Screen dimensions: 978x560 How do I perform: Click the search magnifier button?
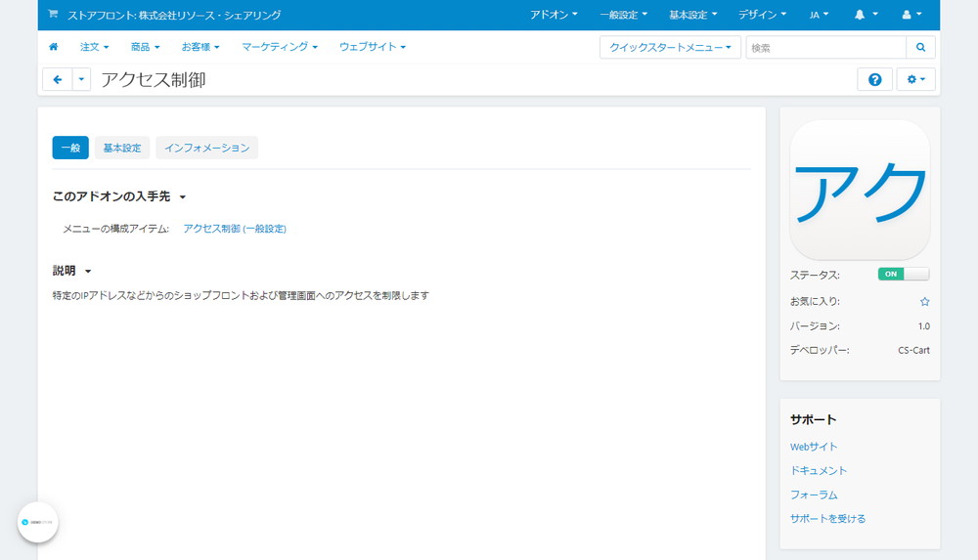920,47
